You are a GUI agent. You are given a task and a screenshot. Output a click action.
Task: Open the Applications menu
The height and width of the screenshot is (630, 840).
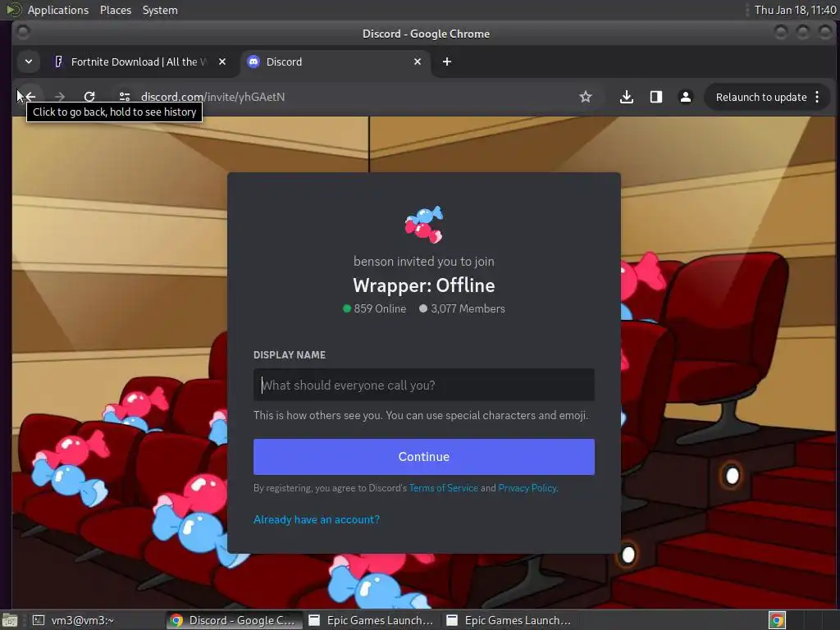pos(58,10)
